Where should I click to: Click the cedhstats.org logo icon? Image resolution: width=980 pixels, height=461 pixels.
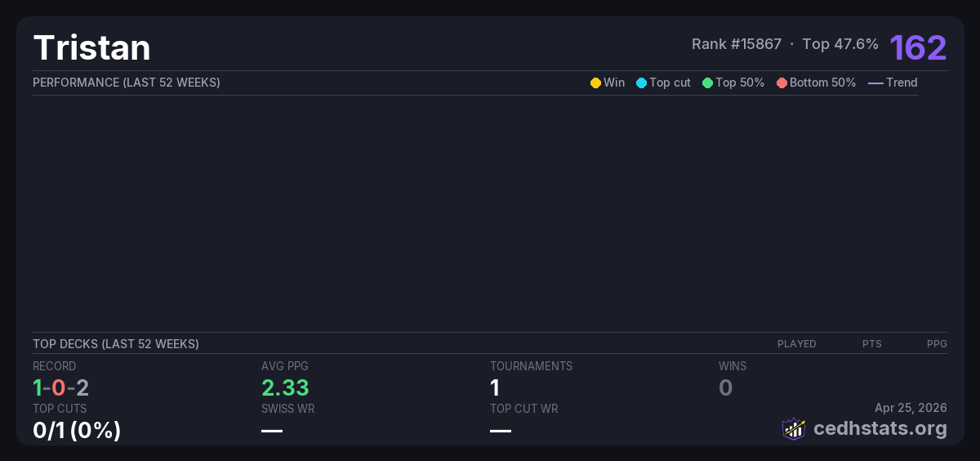[794, 428]
